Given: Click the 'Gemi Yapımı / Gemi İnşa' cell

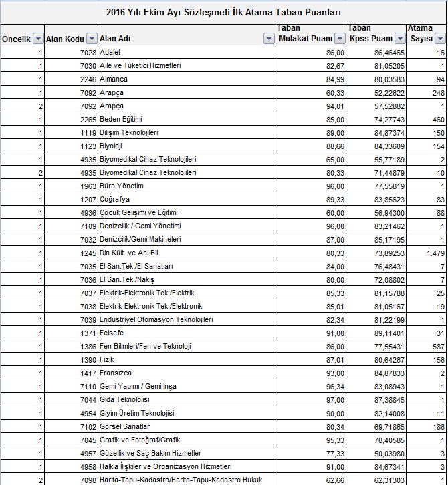Looking at the screenshot, I should pos(187,386).
